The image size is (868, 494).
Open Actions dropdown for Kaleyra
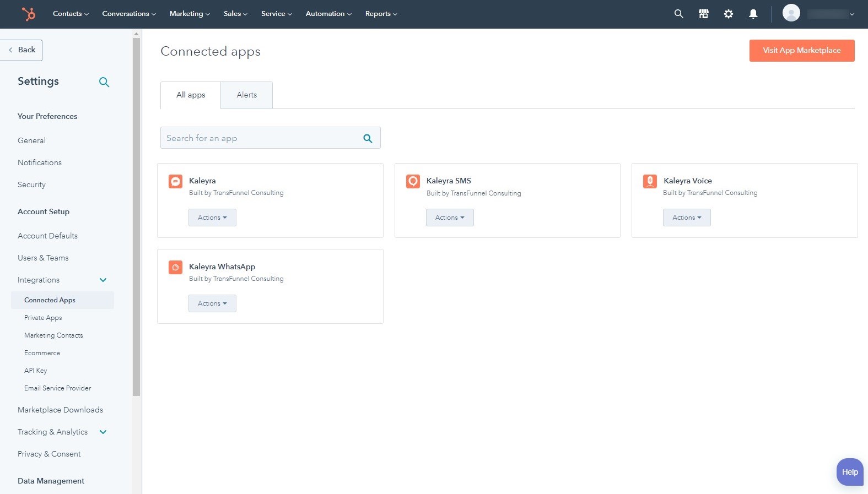pyautogui.click(x=212, y=218)
